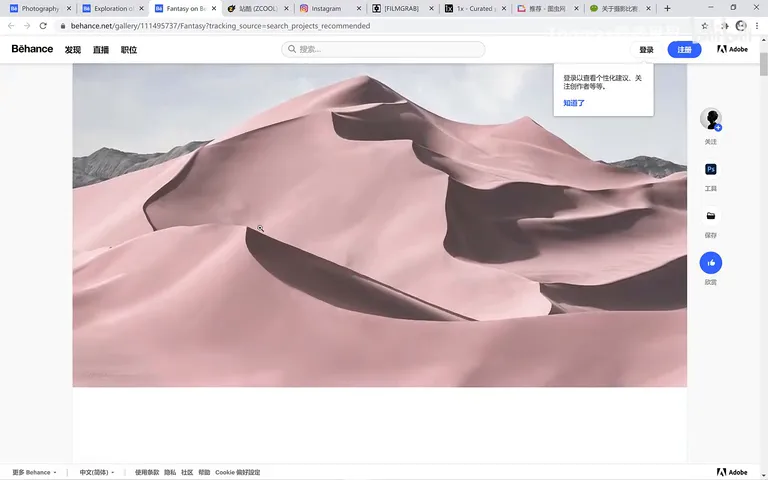The image size is (768, 480).
Task: Click the padlock site info icon
Action: (63, 26)
